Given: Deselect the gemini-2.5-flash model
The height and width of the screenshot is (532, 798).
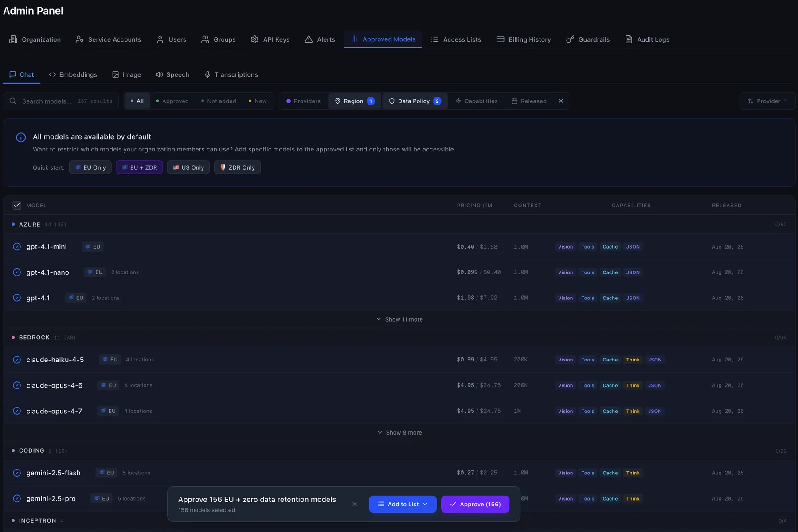Looking at the screenshot, I should pyautogui.click(x=17, y=473).
